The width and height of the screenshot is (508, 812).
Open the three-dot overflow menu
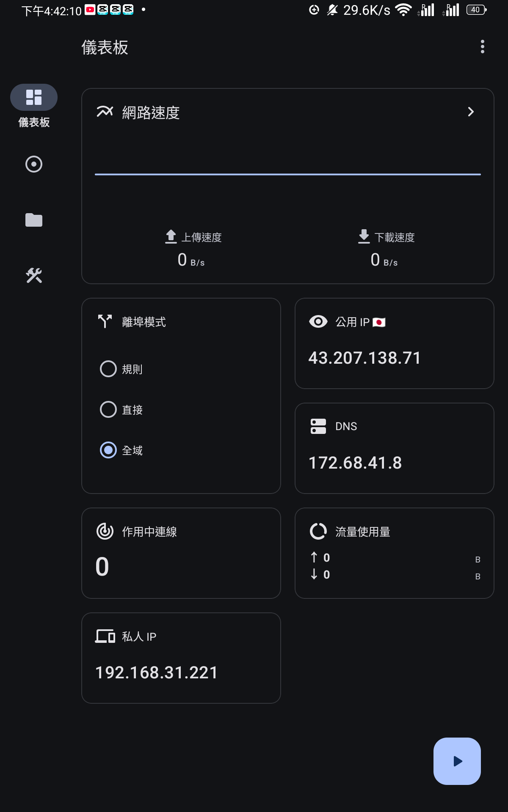click(482, 47)
